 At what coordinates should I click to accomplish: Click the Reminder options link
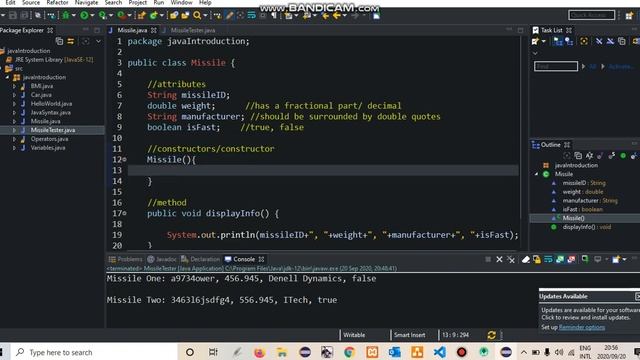[x=582, y=327]
